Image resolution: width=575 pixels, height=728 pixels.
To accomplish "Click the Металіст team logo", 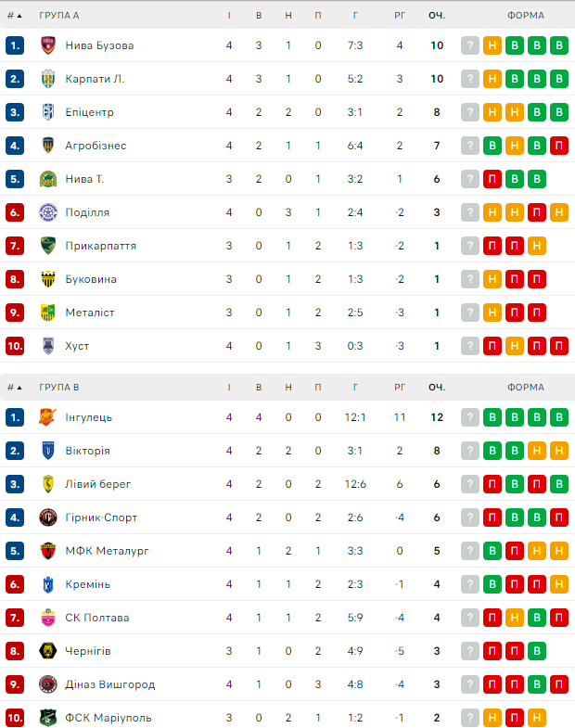I will [x=48, y=313].
